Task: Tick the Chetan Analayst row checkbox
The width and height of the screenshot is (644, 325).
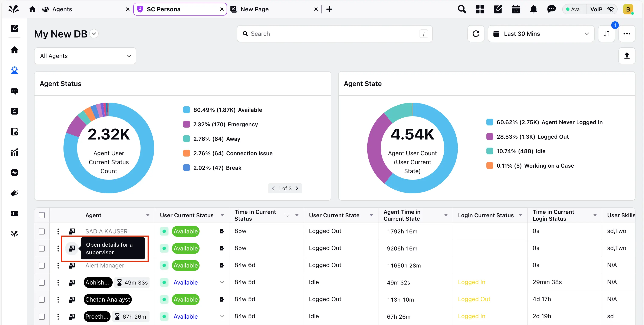Action: [42, 299]
